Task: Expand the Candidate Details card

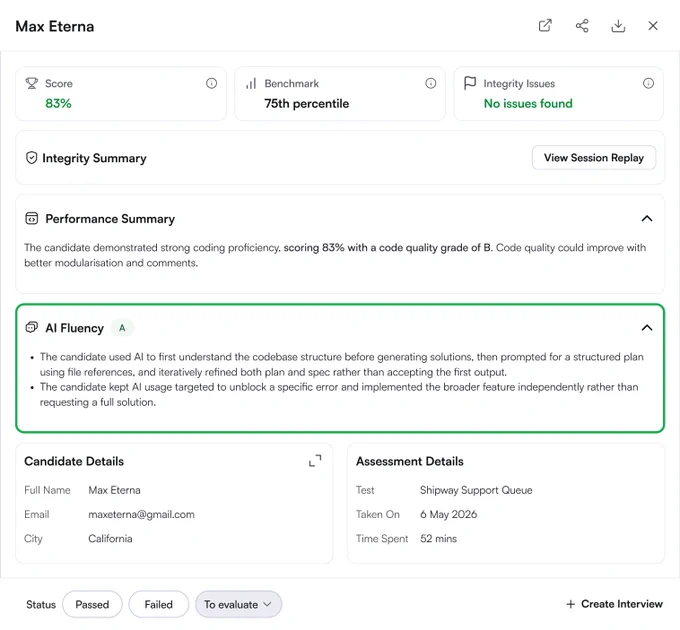Action: pos(315,460)
